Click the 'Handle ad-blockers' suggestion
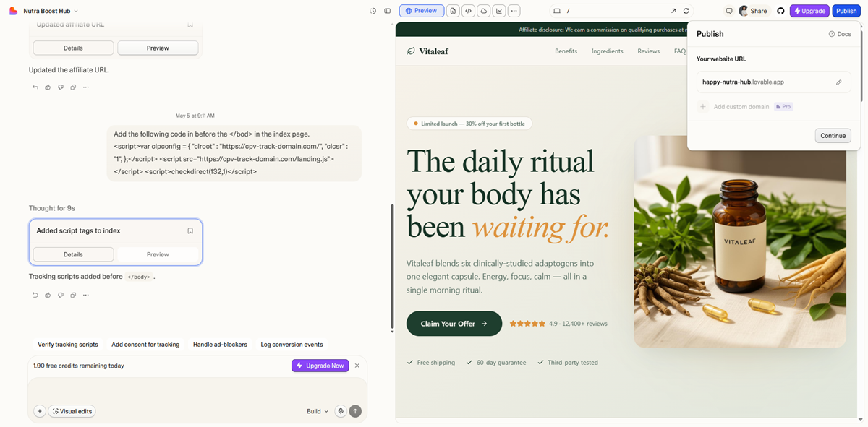This screenshot has width=868, height=427. point(220,345)
